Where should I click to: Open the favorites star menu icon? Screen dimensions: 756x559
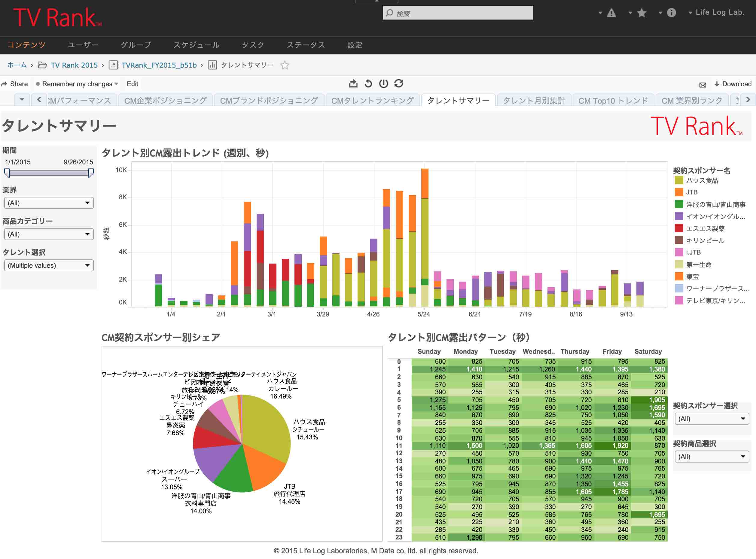(x=641, y=13)
